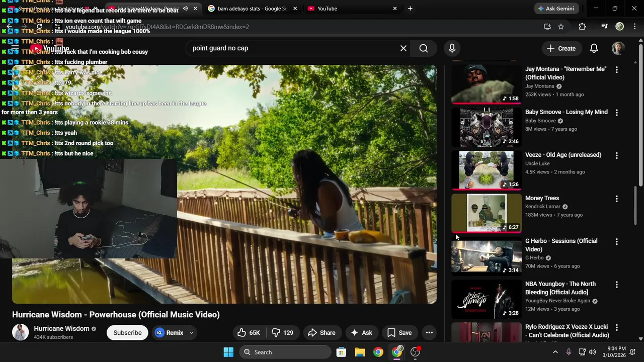Open options for G Herbo 'Sessions' video
The width and height of the screenshot is (644, 362).
(616, 242)
